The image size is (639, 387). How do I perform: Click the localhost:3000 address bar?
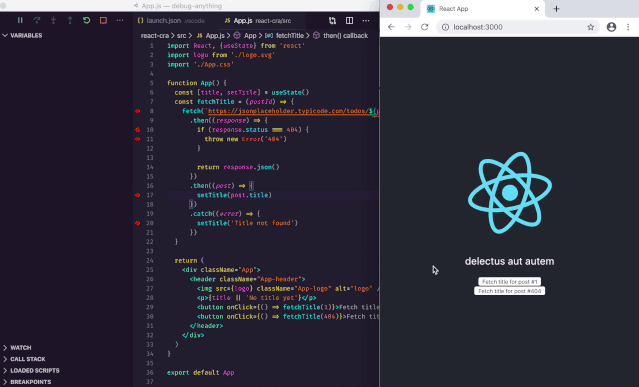pyautogui.click(x=518, y=27)
